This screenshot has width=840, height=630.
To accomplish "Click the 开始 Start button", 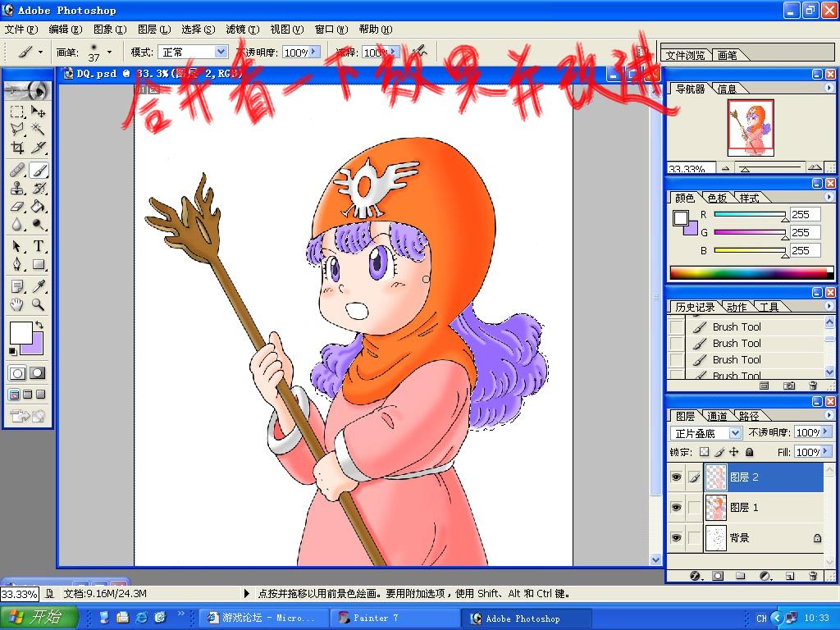I will 38,617.
